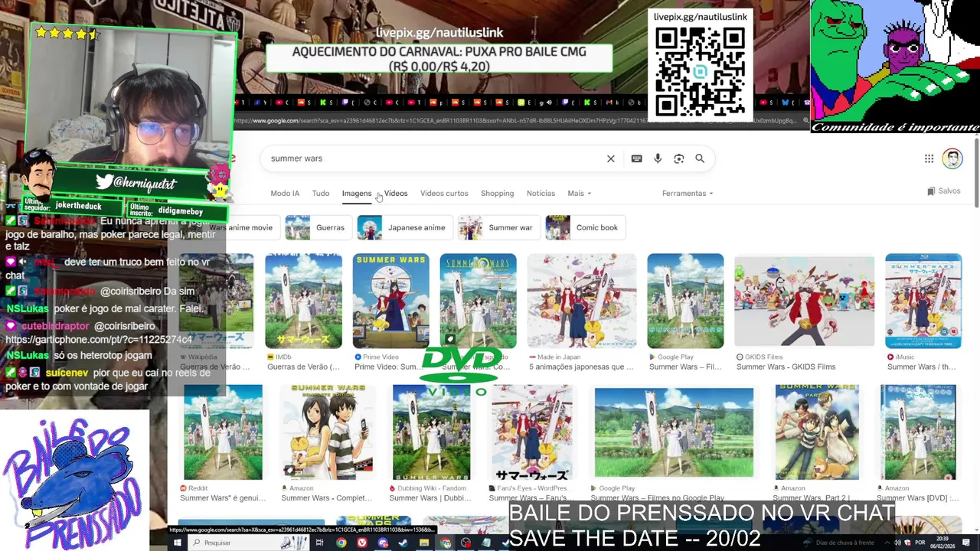The image size is (980, 551).
Task: Select the Imagens tab
Action: click(357, 194)
